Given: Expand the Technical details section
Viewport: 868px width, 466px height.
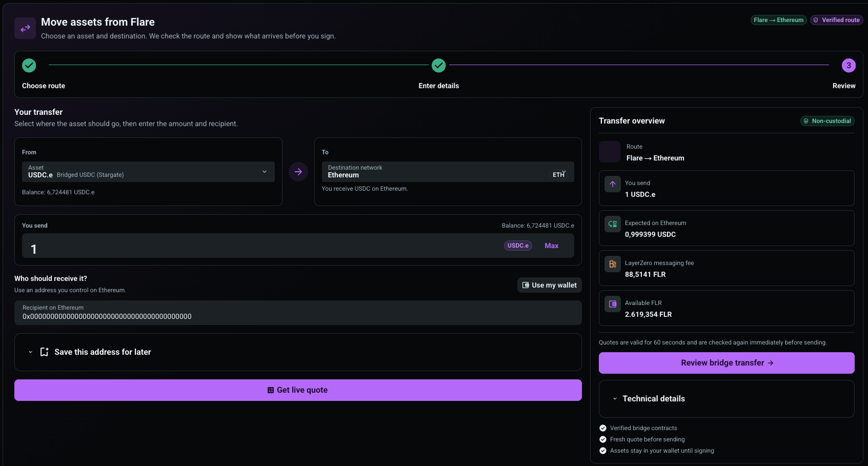Looking at the screenshot, I should tap(726, 399).
